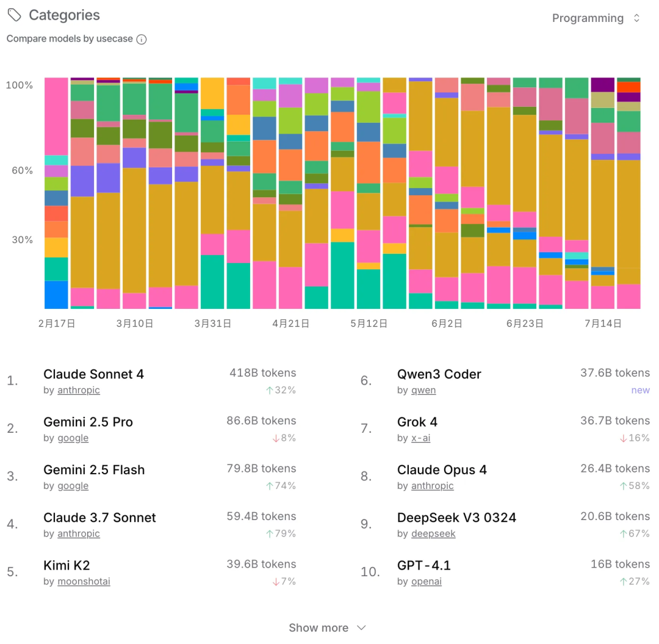Click the 59.4B tokens value

261,516
